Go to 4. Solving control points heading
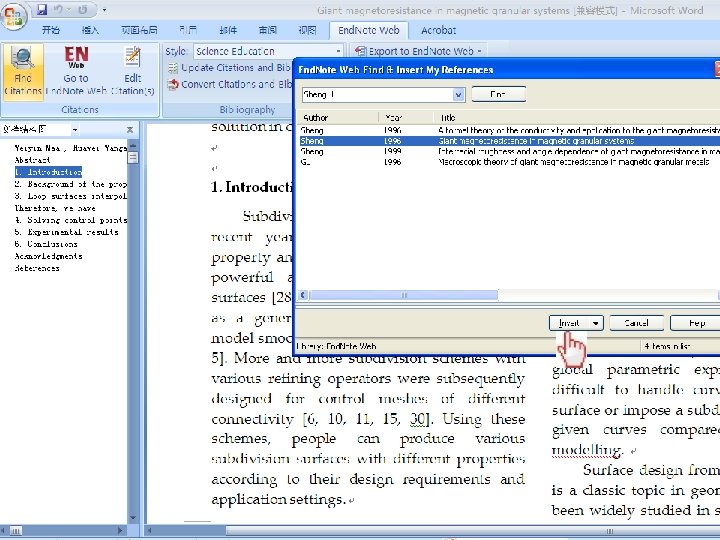Viewport: 720px width, 540px height. [x=70, y=220]
